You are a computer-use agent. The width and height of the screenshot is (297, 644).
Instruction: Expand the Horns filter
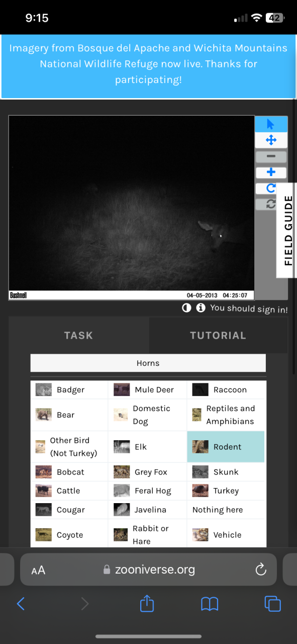[x=148, y=363]
